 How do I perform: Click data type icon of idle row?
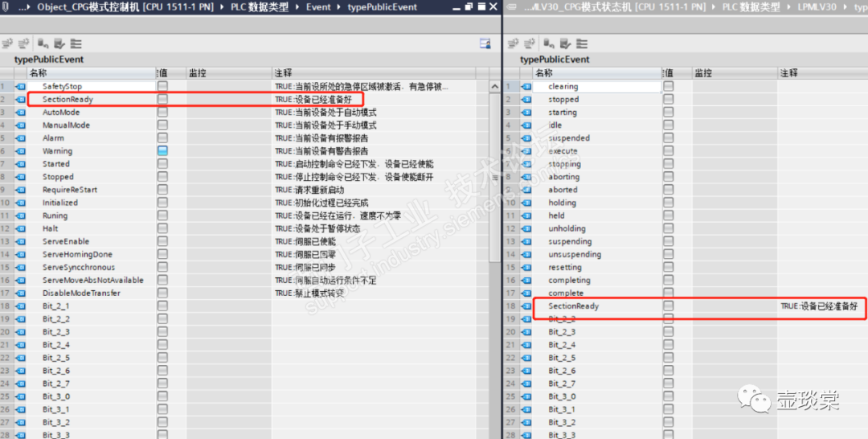[x=526, y=125]
